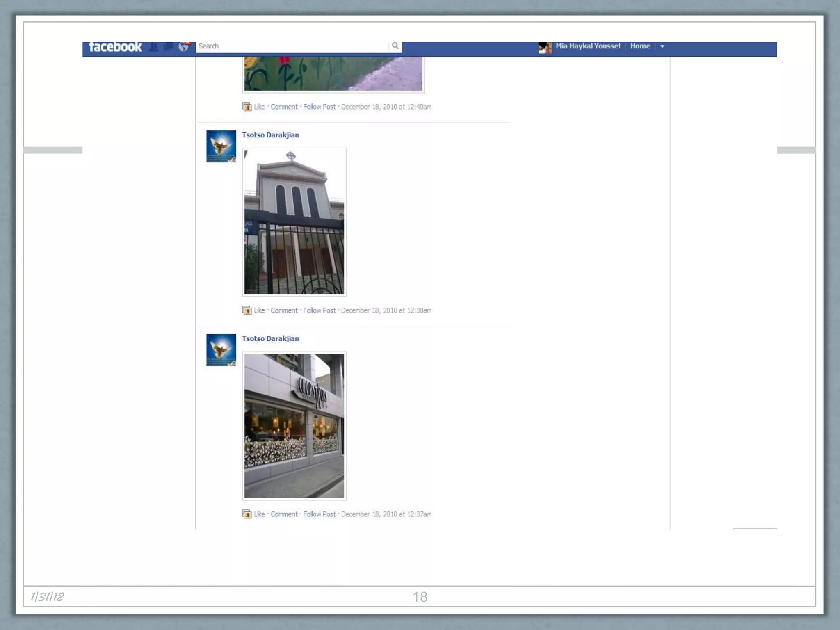Click Mia Haykal Youssef profile picture
Image resolution: width=840 pixels, height=630 pixels.
pyautogui.click(x=545, y=48)
